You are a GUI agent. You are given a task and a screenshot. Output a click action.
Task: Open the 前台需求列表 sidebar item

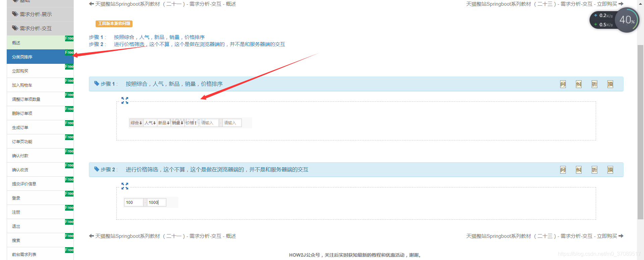click(40, 254)
